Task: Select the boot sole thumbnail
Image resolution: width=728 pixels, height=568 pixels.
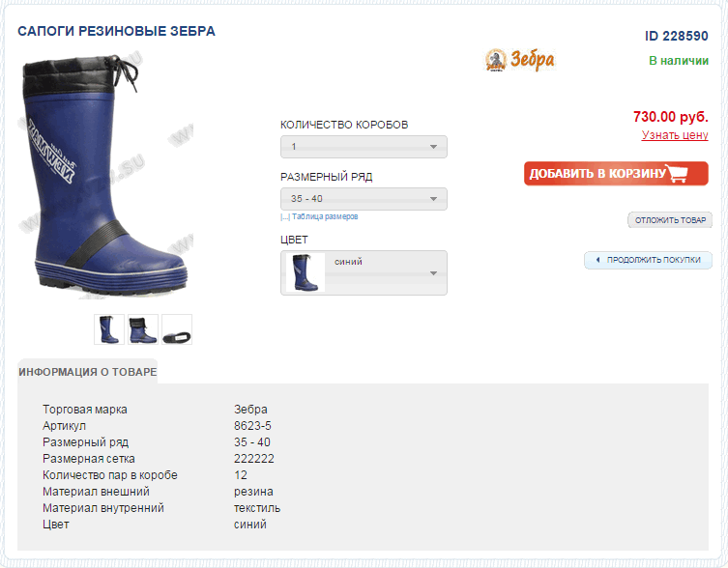Action: (177, 329)
